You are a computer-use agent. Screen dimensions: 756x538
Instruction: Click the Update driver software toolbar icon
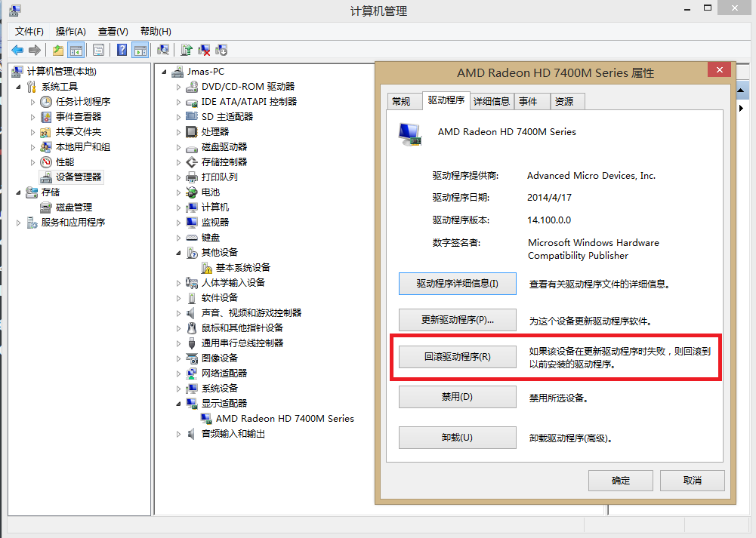pyautogui.click(x=187, y=50)
